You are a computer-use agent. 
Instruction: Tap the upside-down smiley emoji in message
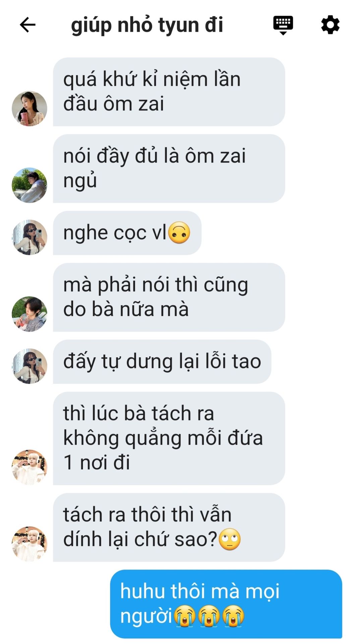179,233
